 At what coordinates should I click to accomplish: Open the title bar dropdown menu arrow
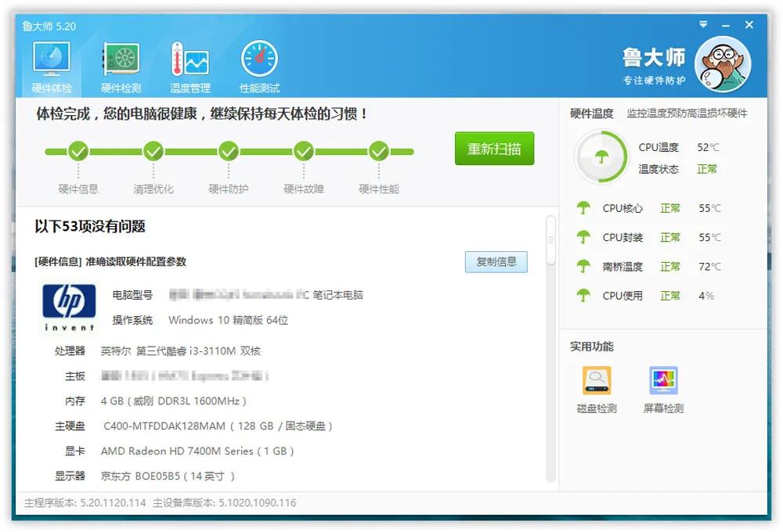(703, 24)
